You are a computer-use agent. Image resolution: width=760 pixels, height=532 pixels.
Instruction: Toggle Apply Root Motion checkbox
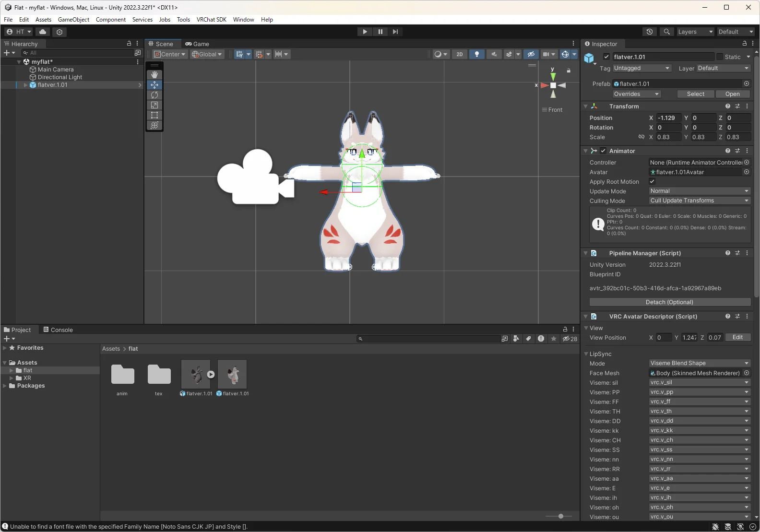tap(652, 181)
